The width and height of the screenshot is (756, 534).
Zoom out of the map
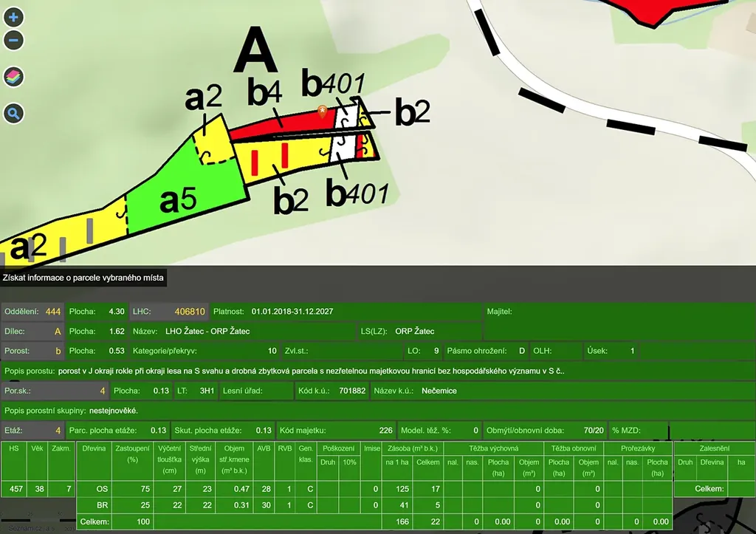[13, 40]
